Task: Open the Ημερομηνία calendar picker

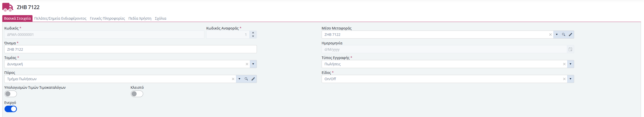Action: (570, 49)
